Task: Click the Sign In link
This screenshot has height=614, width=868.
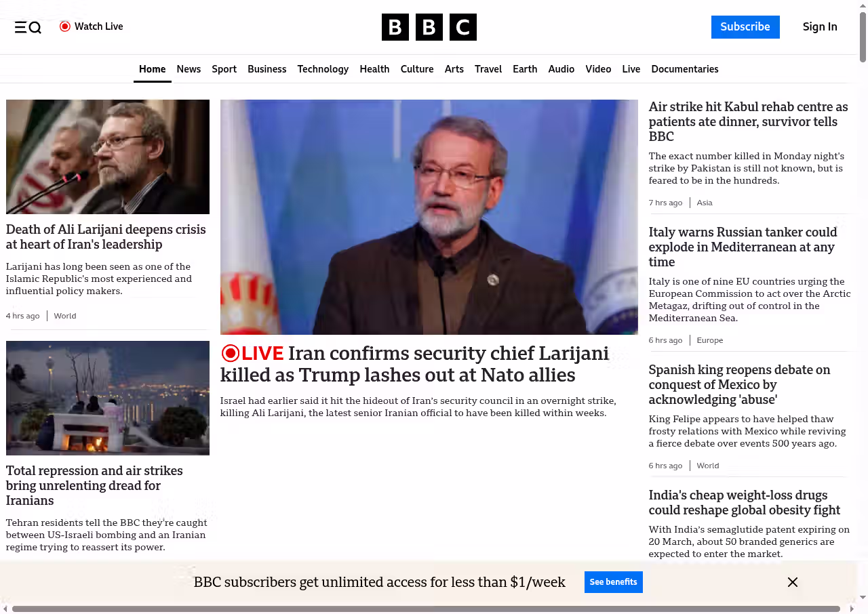Action: pos(819,27)
